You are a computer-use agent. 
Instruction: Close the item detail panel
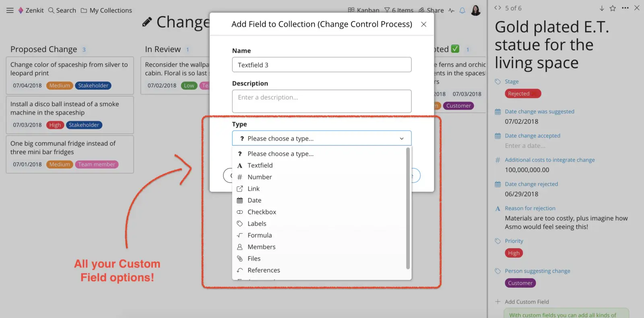[637, 8]
